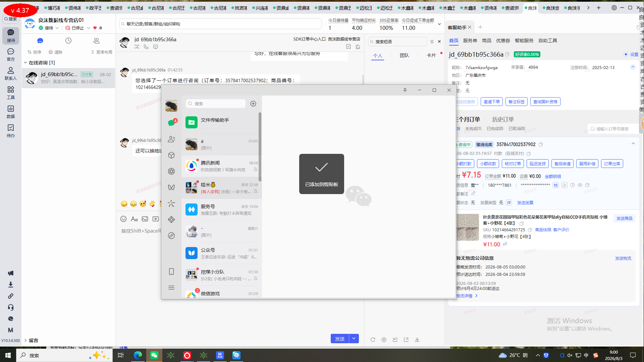
Task: Click the 搜索短语 phrase search field
Action: (397, 42)
